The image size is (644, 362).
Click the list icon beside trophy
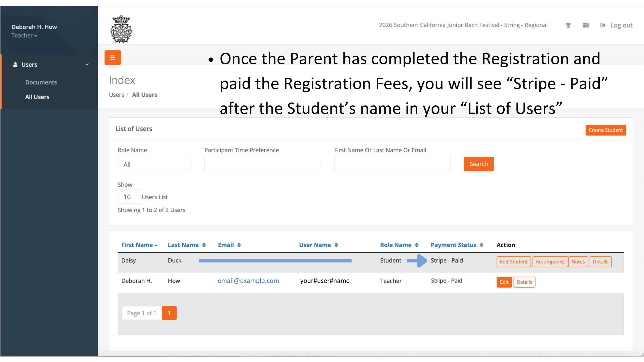[586, 25]
